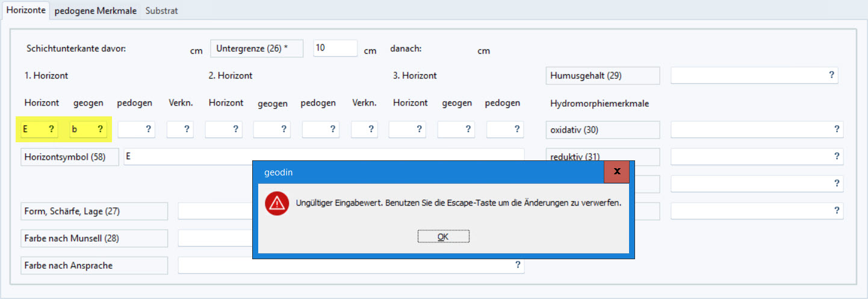This screenshot has height=299, width=868.
Task: Click the geodin dialog title bar
Action: coord(431,172)
